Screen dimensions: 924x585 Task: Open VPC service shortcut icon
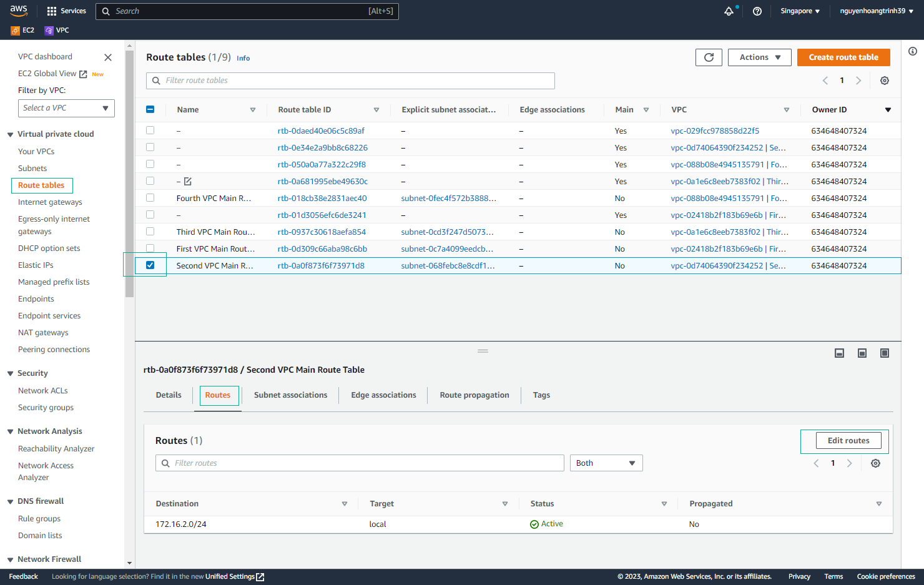point(49,30)
